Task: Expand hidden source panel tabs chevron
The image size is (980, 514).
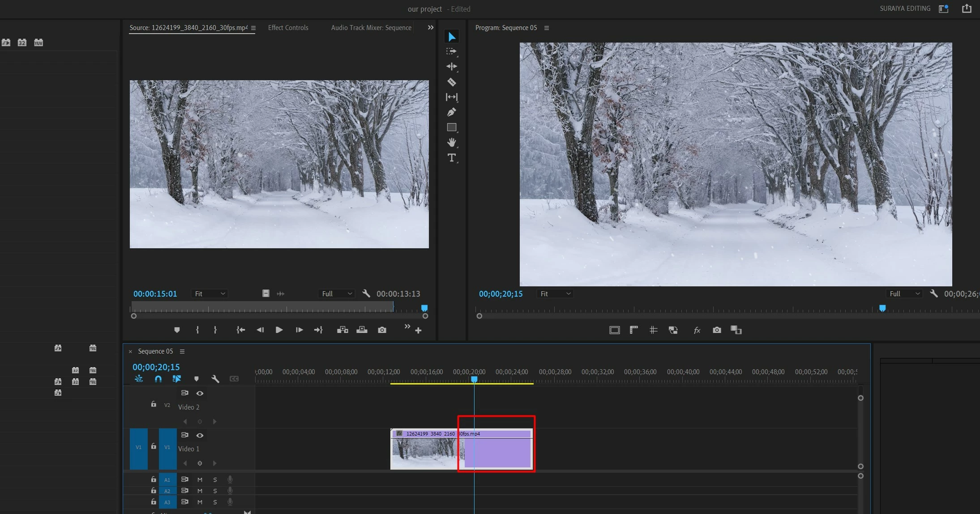Action: (430, 28)
